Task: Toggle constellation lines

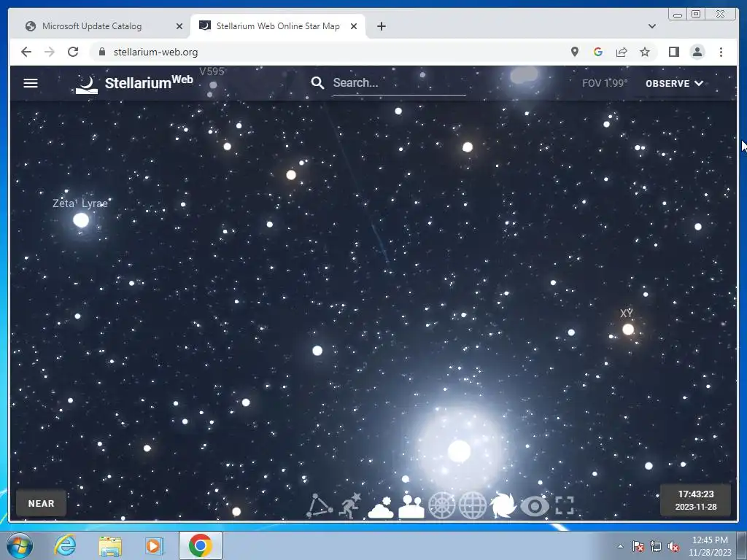Action: coord(320,505)
